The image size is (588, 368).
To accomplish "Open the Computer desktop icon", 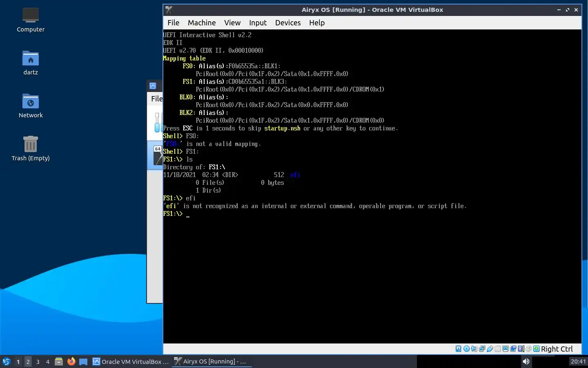I will 31,20.
